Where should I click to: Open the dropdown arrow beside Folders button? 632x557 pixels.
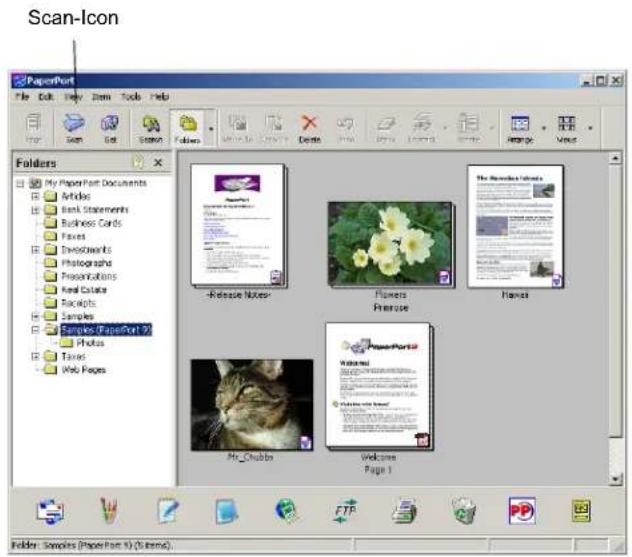(210, 129)
